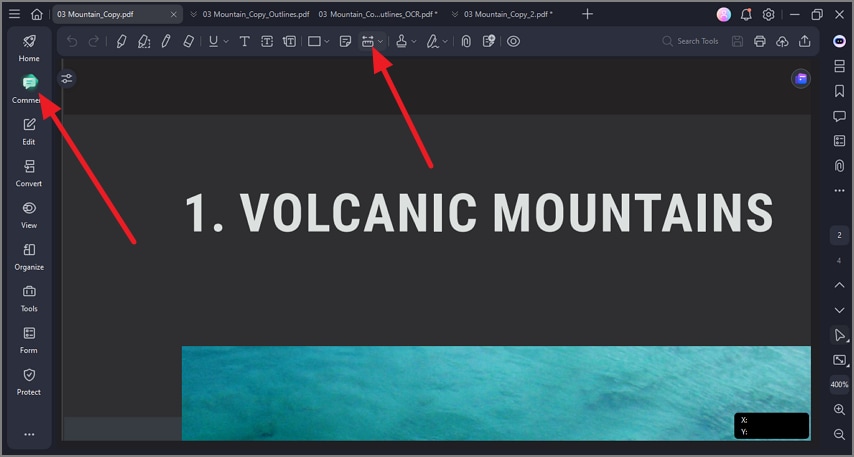This screenshot has width=854, height=457.
Task: Switch to Edit mode
Action: coord(29,131)
